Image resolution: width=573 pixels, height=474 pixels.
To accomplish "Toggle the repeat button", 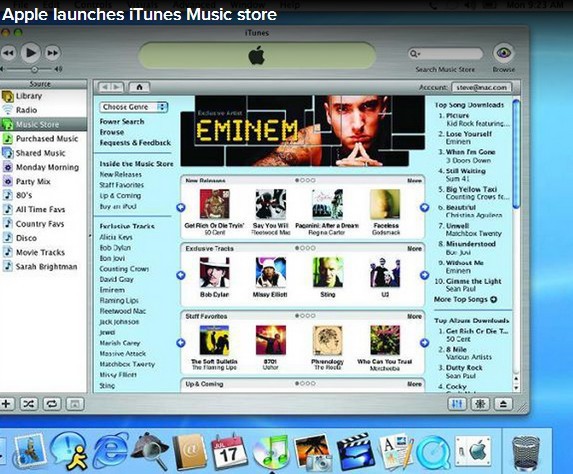I will tap(52, 404).
